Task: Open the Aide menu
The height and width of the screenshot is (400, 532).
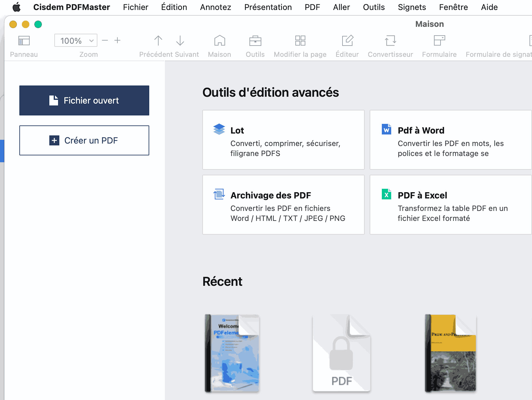Action: 489,7
